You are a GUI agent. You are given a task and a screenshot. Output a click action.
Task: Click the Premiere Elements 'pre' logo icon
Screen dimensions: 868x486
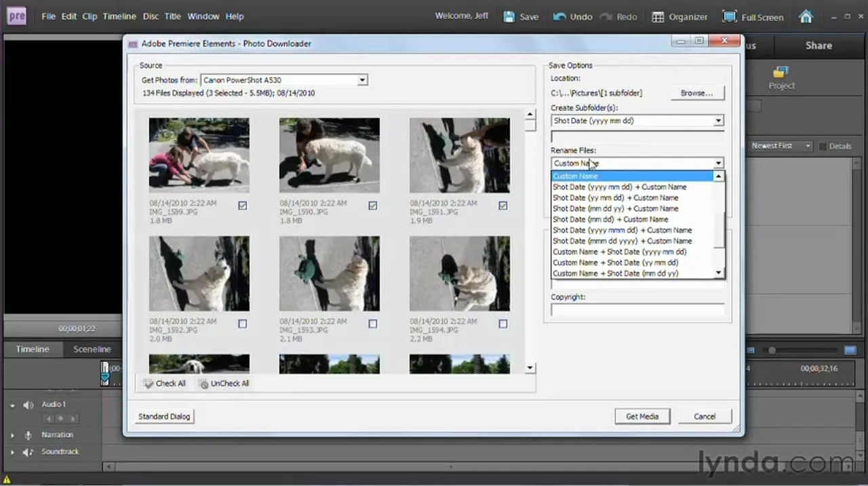coord(16,16)
